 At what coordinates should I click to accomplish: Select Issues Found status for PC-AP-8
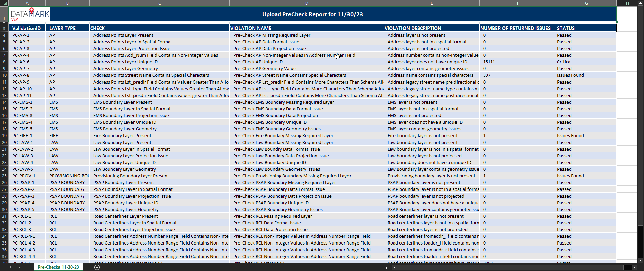[x=586, y=75]
